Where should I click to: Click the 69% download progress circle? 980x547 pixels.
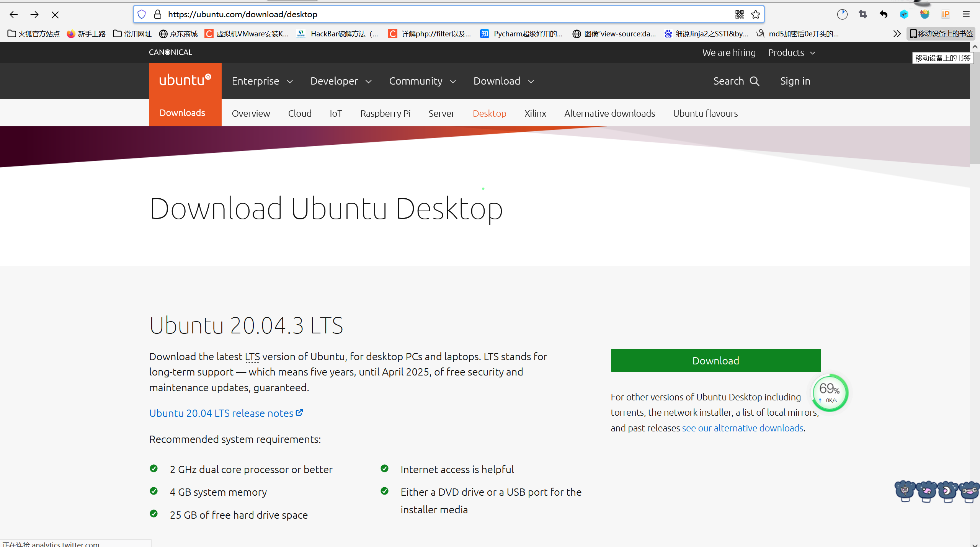[x=829, y=393]
